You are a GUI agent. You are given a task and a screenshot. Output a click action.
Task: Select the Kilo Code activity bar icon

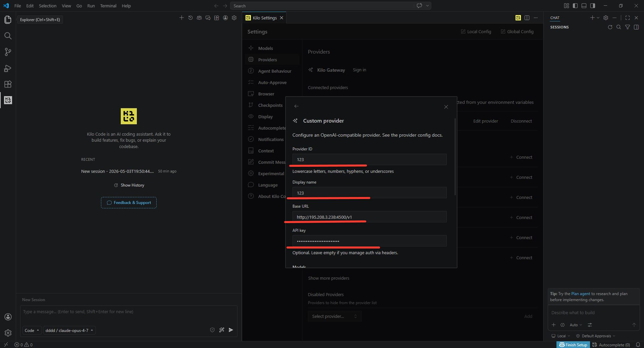[x=8, y=100]
